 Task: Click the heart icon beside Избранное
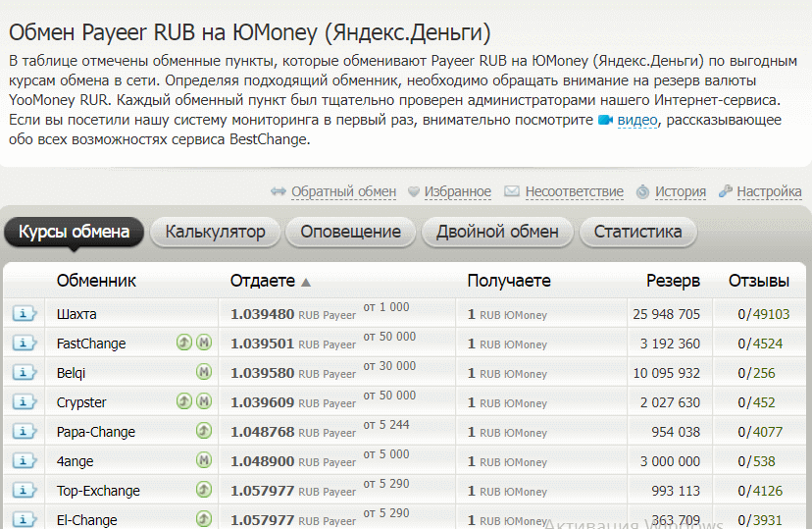(413, 192)
